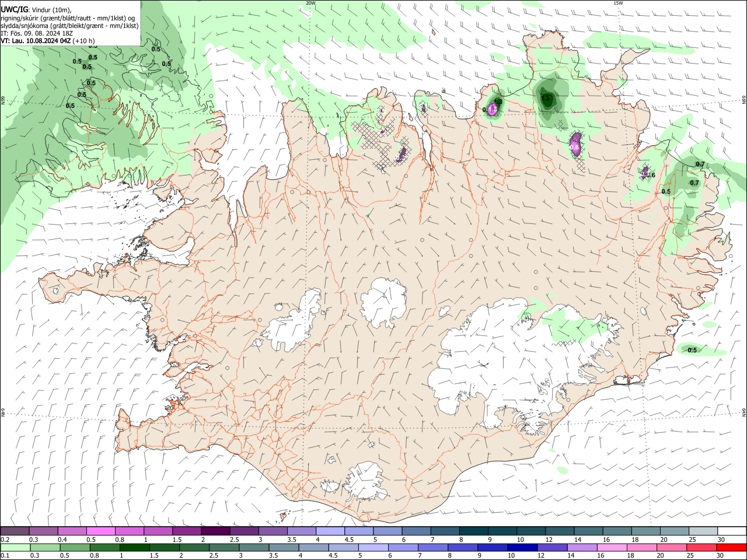Click the snow legend swatch starting at 3
747x560 pixels.
pyautogui.click(x=273, y=531)
